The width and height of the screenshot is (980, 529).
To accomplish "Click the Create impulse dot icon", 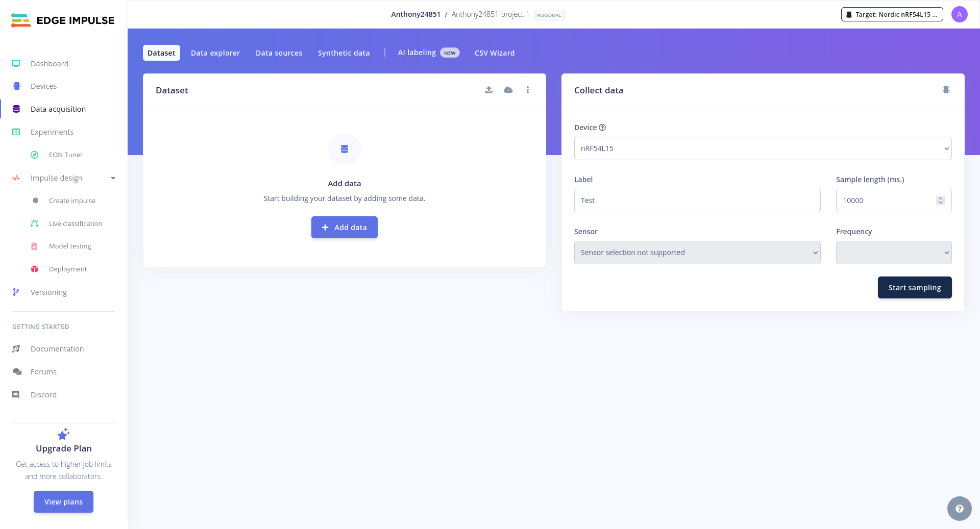I will point(35,200).
